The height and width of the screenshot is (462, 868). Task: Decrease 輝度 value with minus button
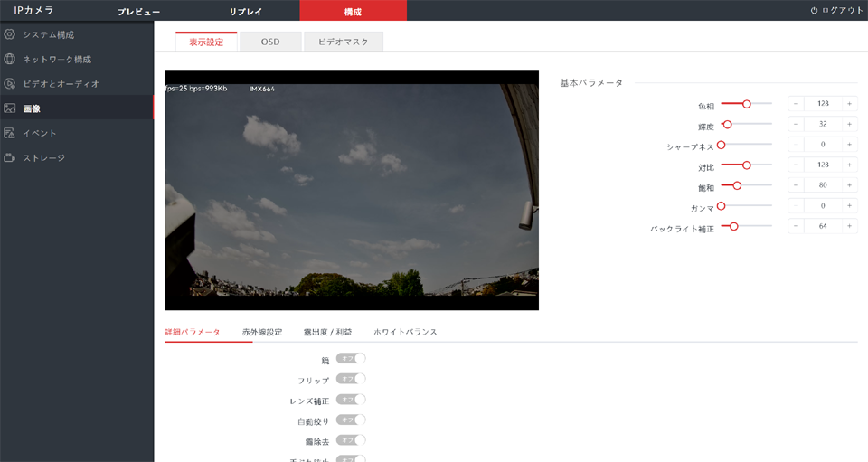pos(796,125)
